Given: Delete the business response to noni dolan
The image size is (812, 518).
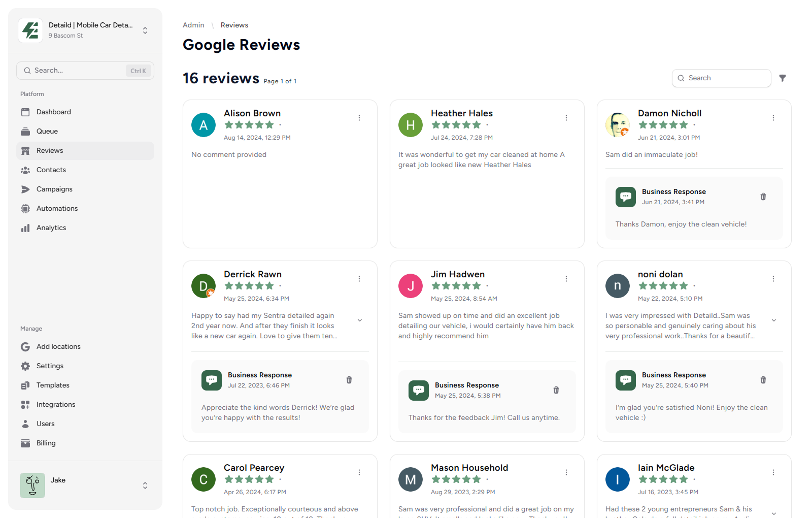Looking at the screenshot, I should 763,380.
